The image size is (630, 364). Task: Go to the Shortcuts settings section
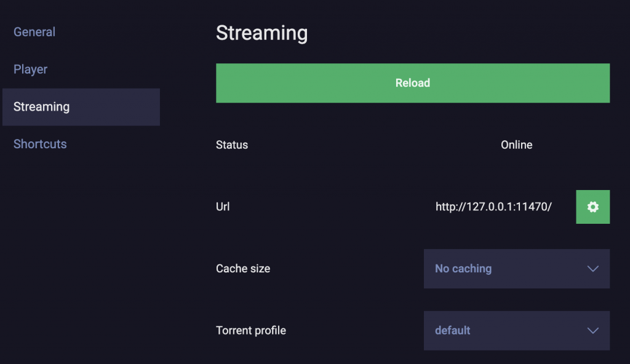click(40, 144)
